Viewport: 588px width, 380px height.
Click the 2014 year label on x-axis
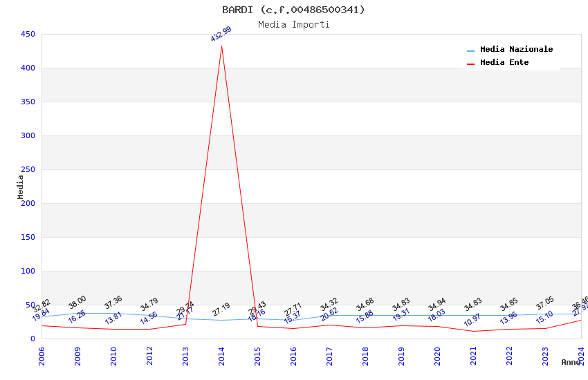221,356
